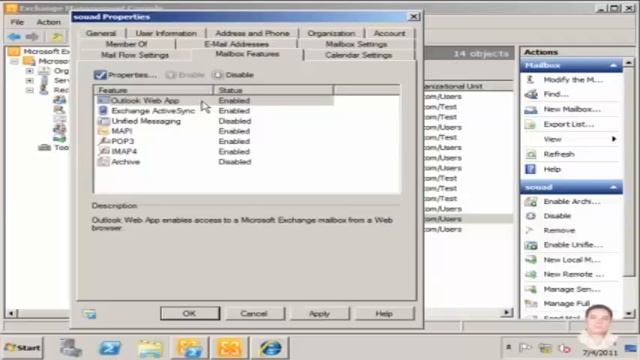Click the New Remote Move Request icon
The height and width of the screenshot is (360, 640).
[531, 274]
